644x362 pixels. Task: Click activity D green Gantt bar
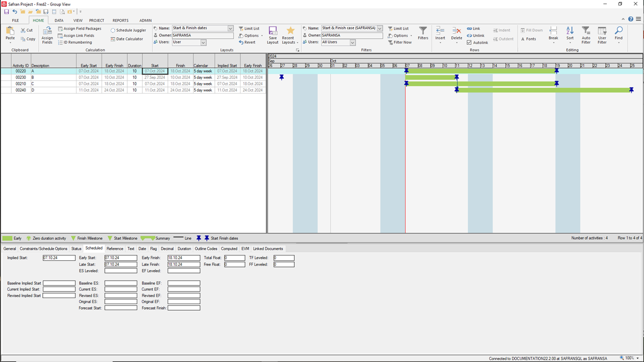pos(544,90)
